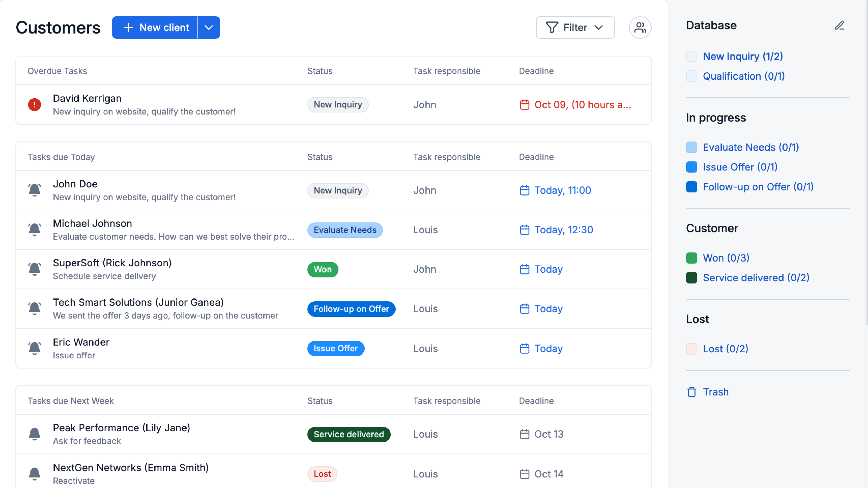Select Won (0/3) in the Customer section

(x=726, y=258)
